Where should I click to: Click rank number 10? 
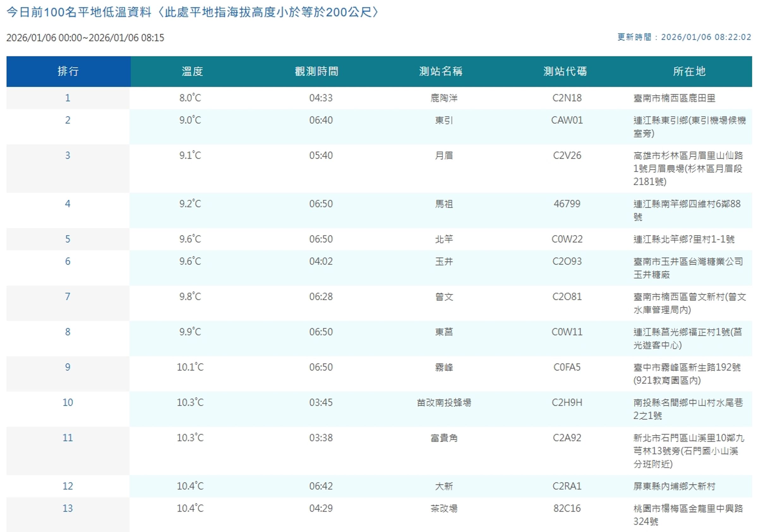tap(68, 403)
